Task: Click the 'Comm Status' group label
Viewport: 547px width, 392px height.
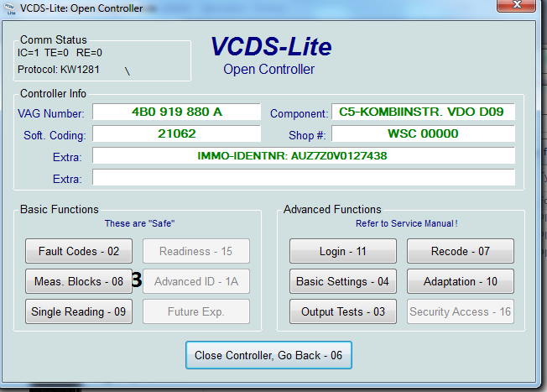Action: pos(54,39)
